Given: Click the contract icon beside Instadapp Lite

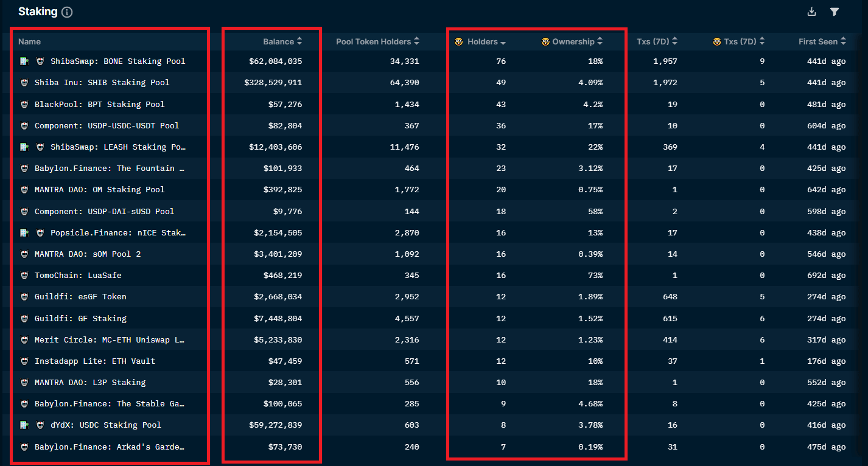Looking at the screenshot, I should click(24, 361).
